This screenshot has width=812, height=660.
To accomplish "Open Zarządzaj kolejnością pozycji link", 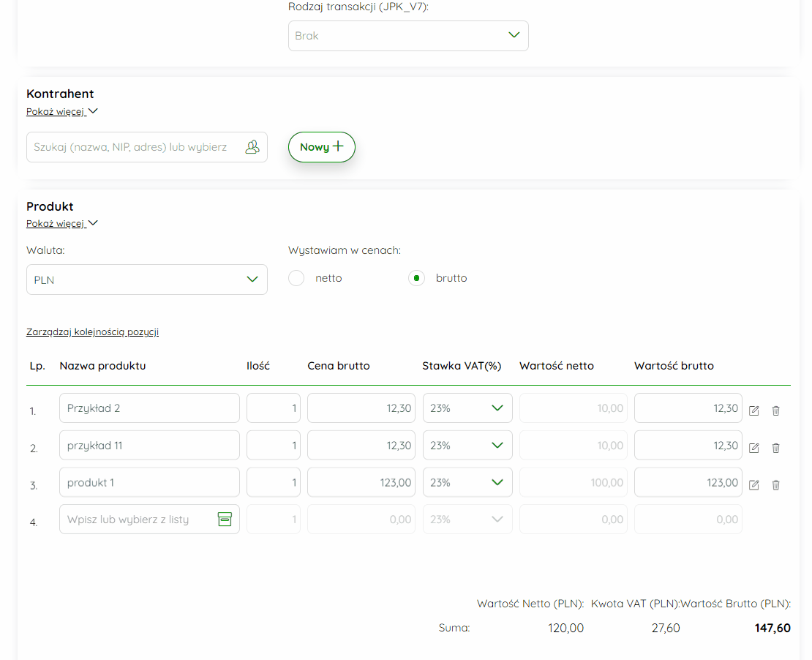I will coord(92,331).
